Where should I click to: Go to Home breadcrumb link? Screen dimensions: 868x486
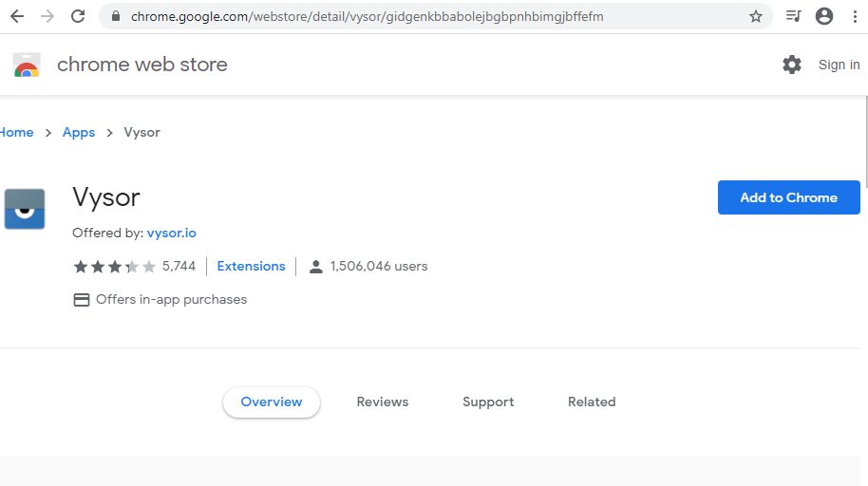click(16, 132)
